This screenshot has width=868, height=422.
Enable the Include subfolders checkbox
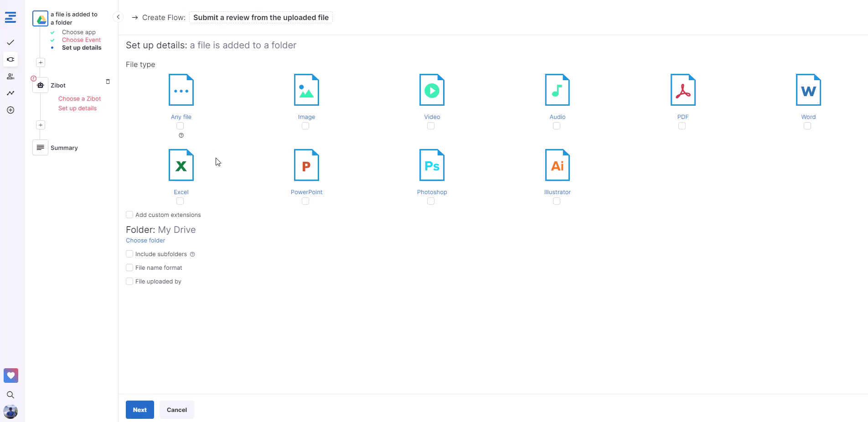129,254
